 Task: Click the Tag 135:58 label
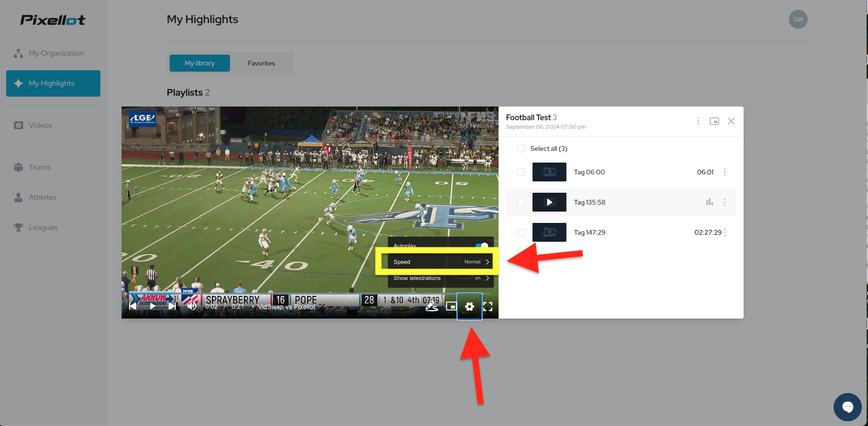coord(590,202)
